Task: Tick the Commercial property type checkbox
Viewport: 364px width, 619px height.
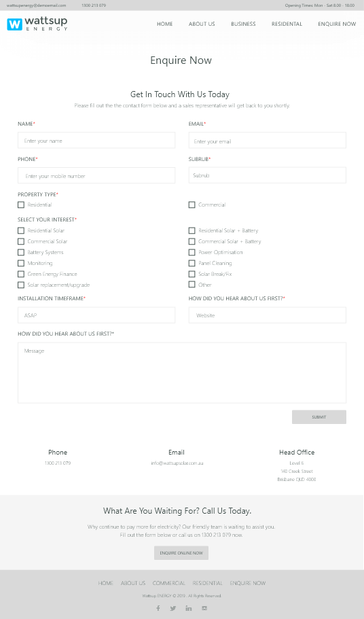Action: 192,205
